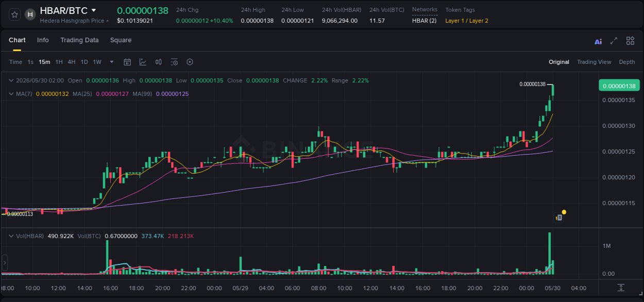
Task: Click the 05/29 date on time axis
Action: click(x=241, y=288)
